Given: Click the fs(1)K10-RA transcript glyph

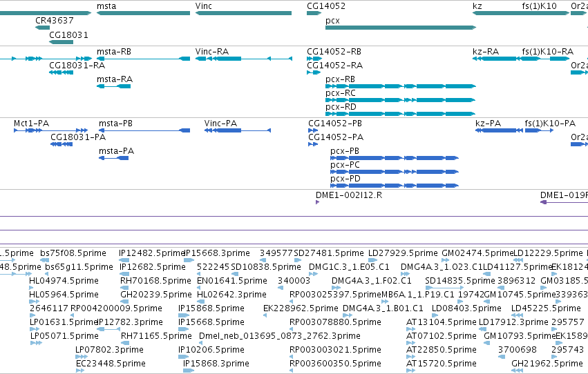Looking at the screenshot, I should pyautogui.click(x=546, y=59).
